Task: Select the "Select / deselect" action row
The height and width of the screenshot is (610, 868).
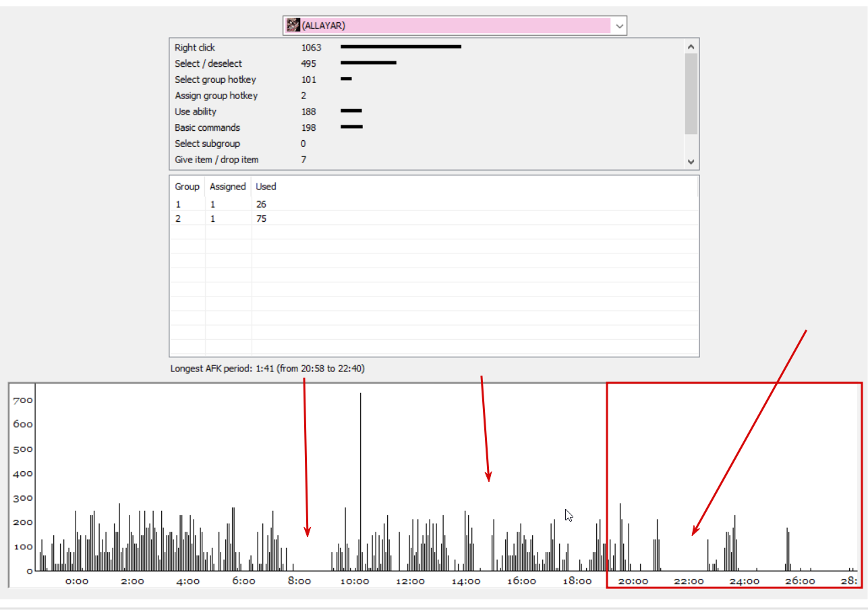Action: point(426,63)
